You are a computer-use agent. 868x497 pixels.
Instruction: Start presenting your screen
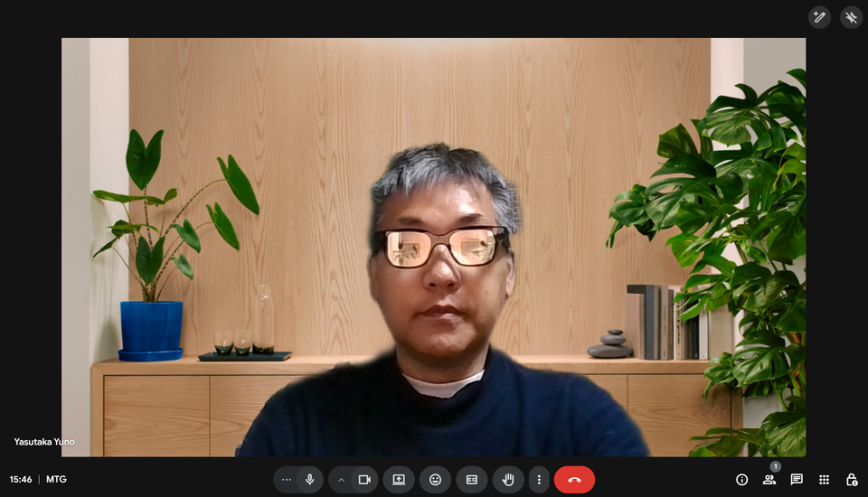(399, 480)
